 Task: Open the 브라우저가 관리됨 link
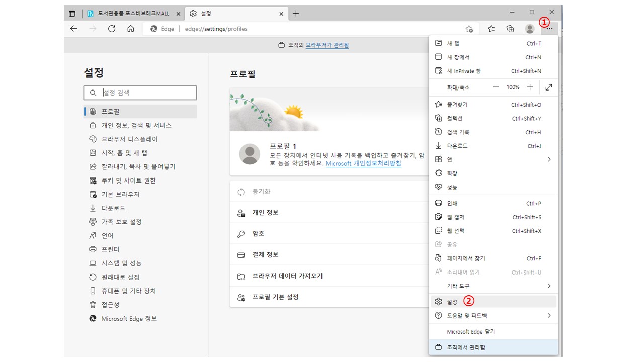pyautogui.click(x=327, y=45)
